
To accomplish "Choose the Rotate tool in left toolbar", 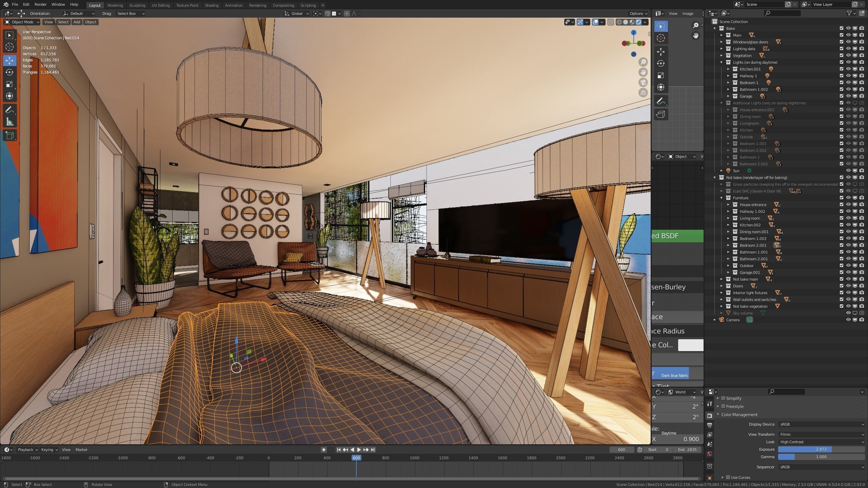I will click(9, 73).
